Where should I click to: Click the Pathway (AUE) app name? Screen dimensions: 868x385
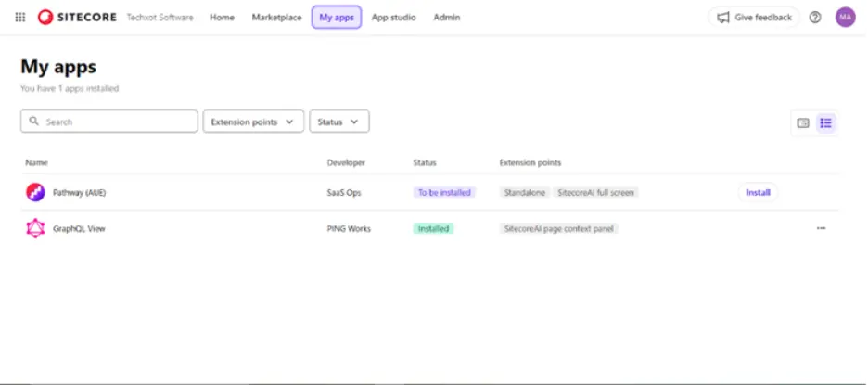pyautogui.click(x=79, y=193)
